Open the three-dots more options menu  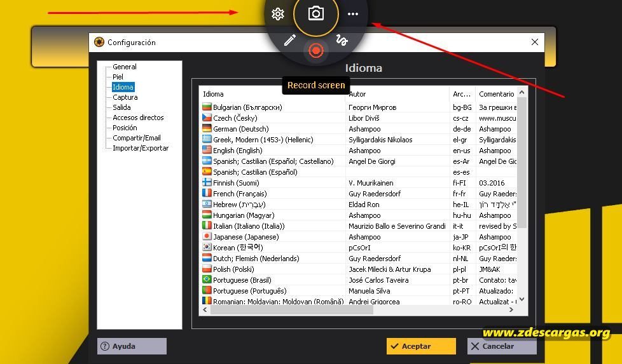click(x=352, y=14)
